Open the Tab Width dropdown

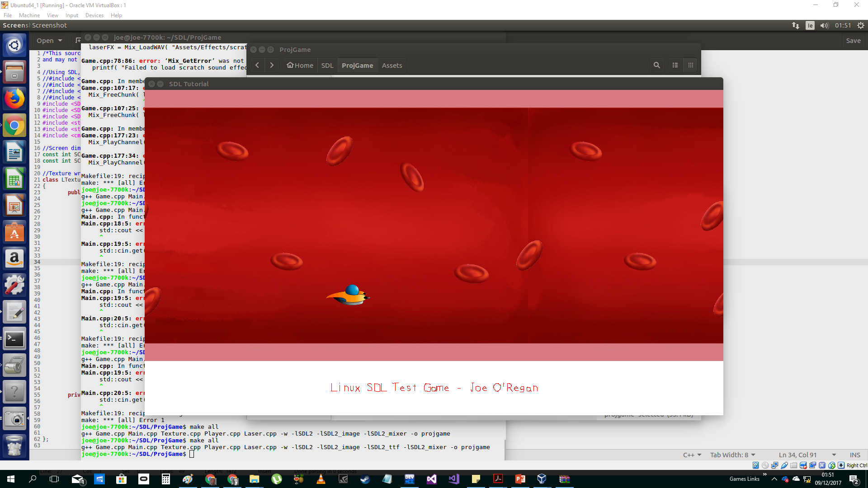[x=732, y=455]
